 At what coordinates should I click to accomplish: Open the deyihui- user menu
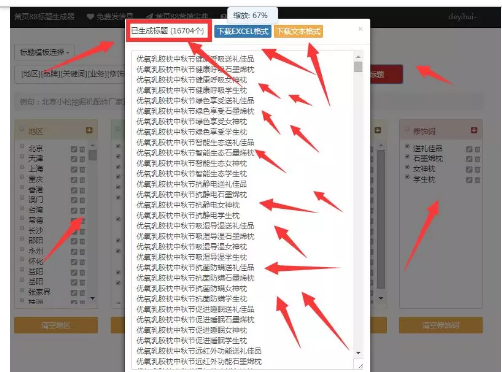click(463, 17)
